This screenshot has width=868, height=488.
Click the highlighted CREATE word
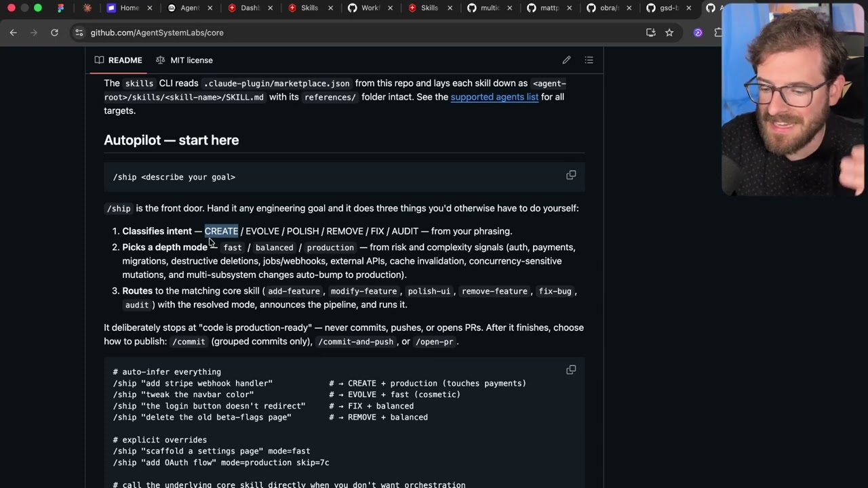coord(221,231)
